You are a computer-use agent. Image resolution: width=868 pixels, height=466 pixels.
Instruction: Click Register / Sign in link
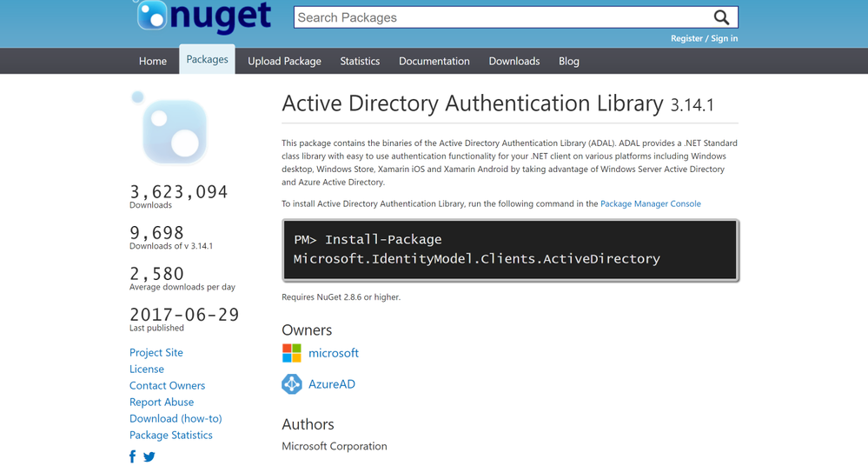tap(704, 38)
